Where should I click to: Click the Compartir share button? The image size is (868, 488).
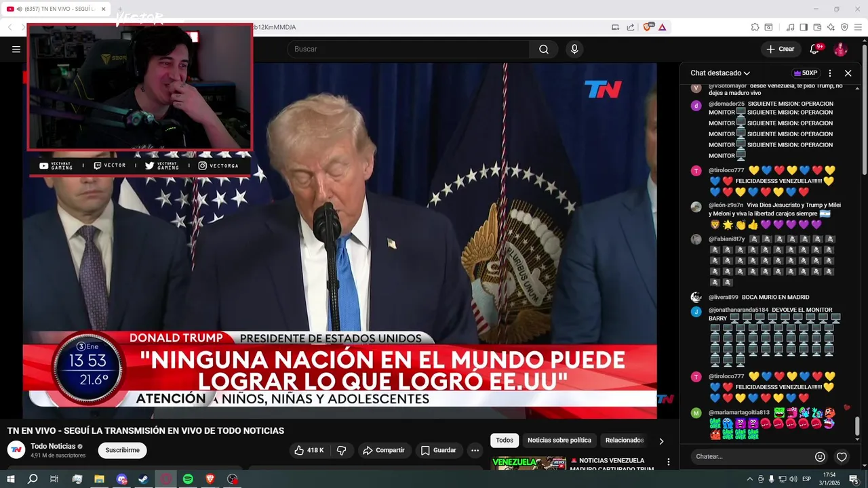384,450
